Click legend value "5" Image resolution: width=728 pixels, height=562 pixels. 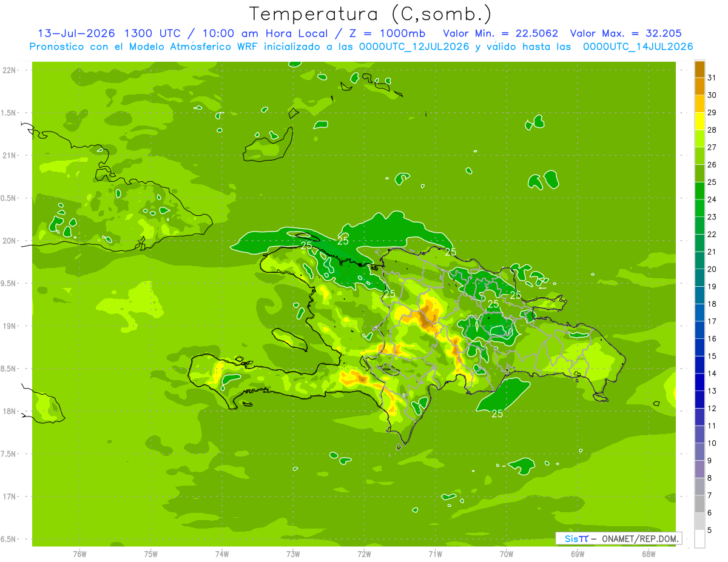click(710, 530)
